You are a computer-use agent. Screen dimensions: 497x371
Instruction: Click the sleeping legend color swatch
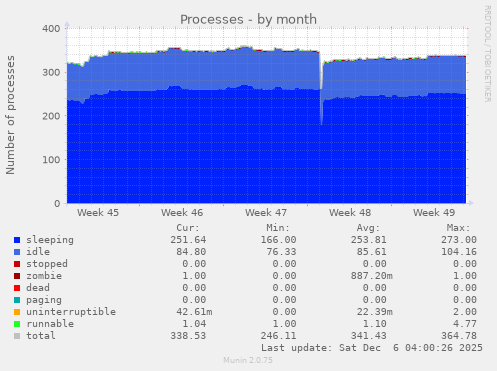tap(17, 240)
